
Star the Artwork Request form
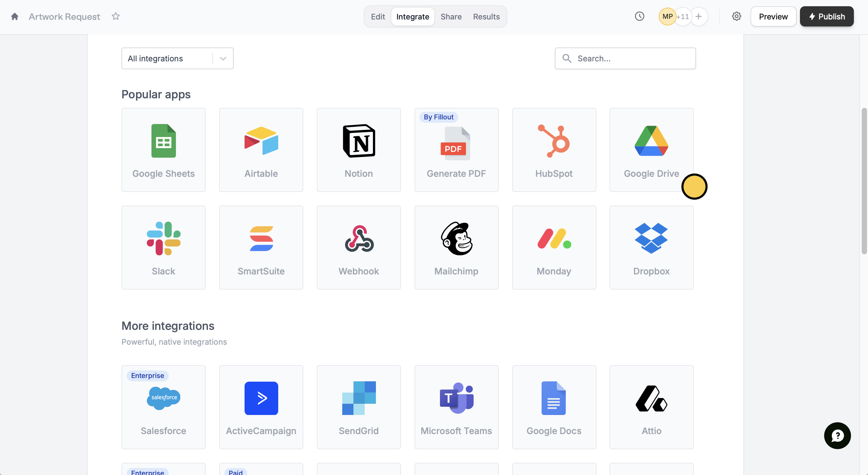116,16
